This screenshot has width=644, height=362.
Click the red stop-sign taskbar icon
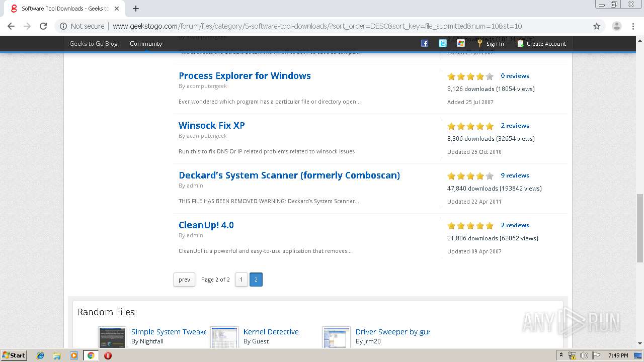[x=108, y=355]
